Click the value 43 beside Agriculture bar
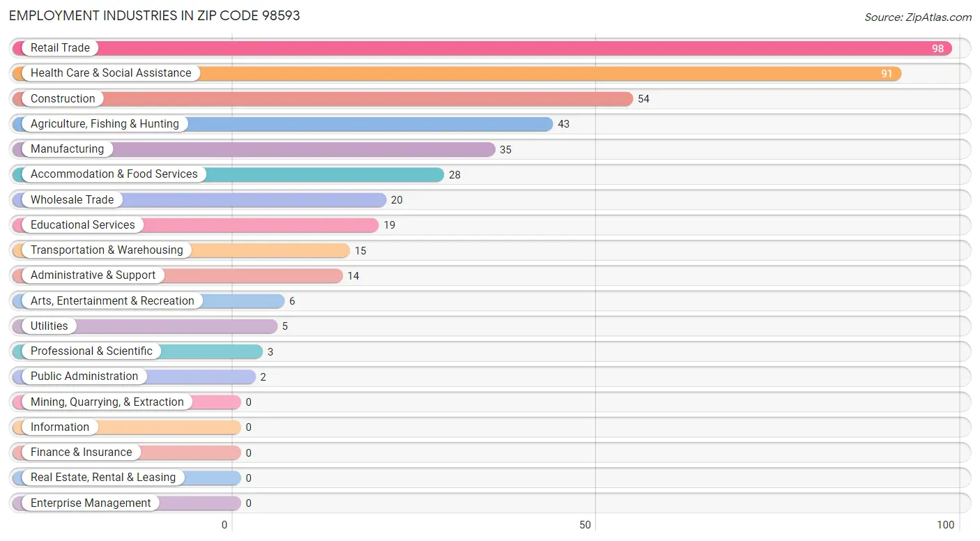This screenshot has width=980, height=541. (x=563, y=124)
